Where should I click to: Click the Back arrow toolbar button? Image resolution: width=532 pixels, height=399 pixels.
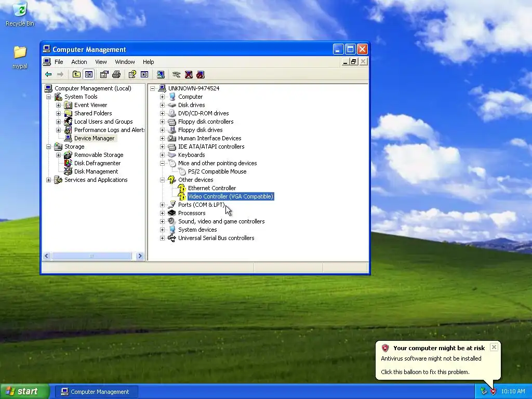point(48,74)
